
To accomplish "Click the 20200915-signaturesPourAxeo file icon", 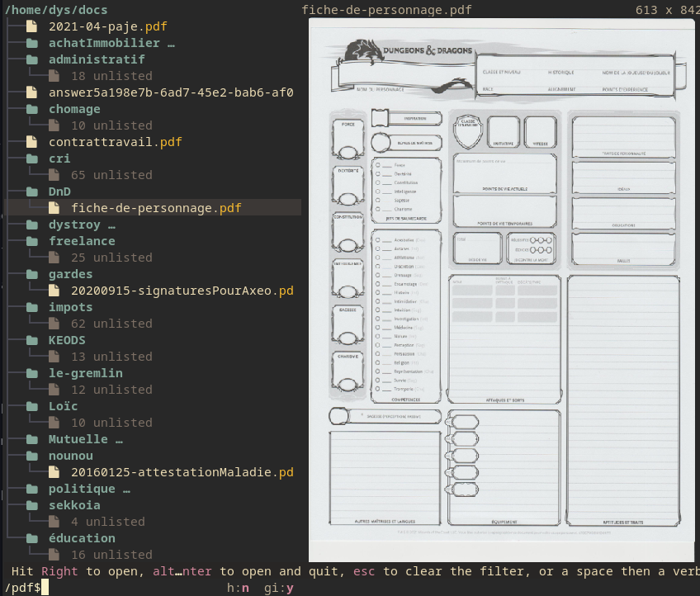I will [54, 291].
